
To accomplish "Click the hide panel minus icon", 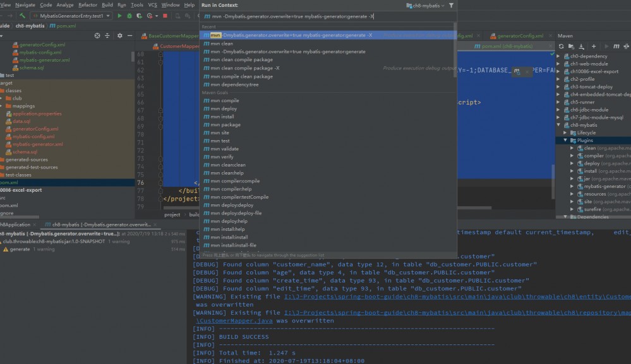I will point(129,36).
